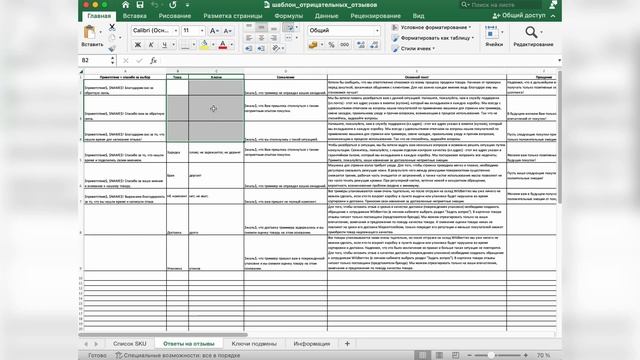Apply red font color

223,44
